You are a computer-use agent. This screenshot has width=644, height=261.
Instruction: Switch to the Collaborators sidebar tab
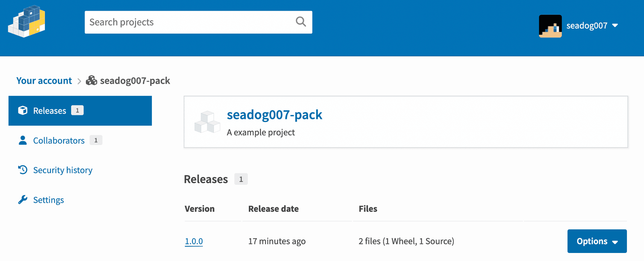[59, 140]
